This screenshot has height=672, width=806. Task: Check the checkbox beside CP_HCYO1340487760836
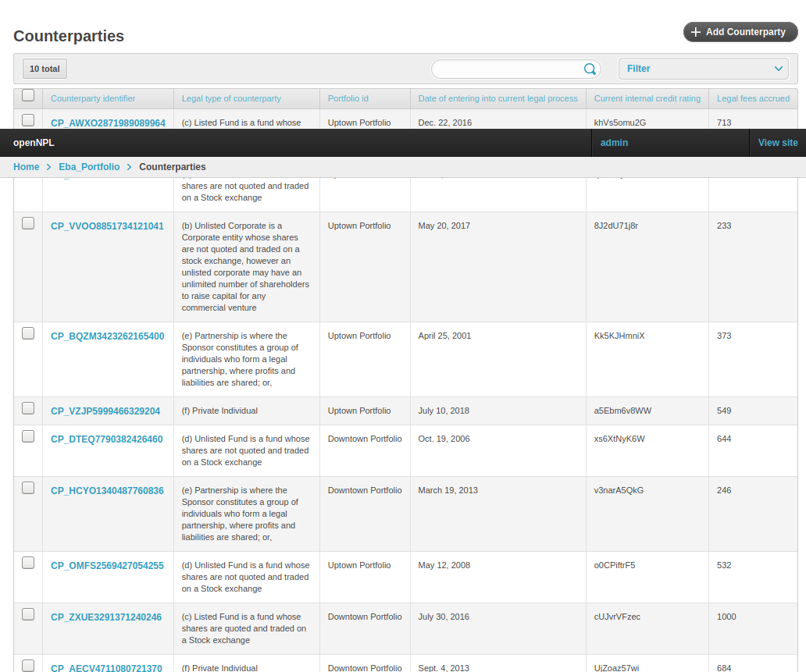[x=28, y=487]
